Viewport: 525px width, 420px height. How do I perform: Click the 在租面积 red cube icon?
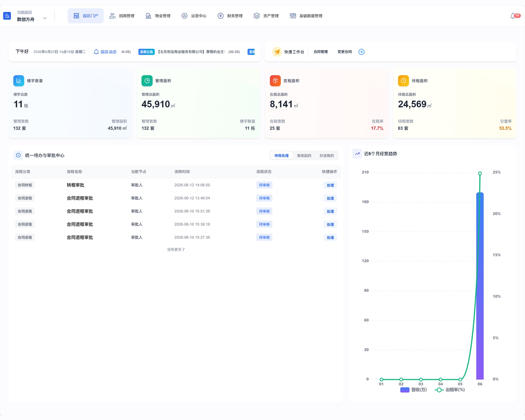pyautogui.click(x=275, y=81)
